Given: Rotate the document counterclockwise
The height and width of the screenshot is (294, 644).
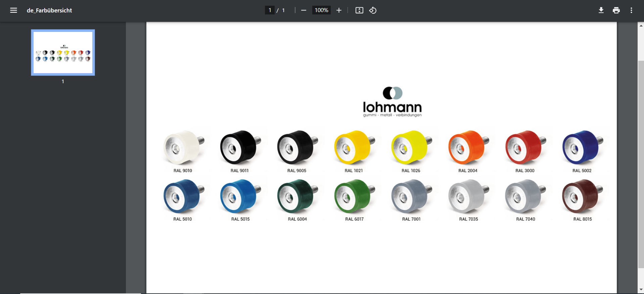Looking at the screenshot, I should pos(373,10).
